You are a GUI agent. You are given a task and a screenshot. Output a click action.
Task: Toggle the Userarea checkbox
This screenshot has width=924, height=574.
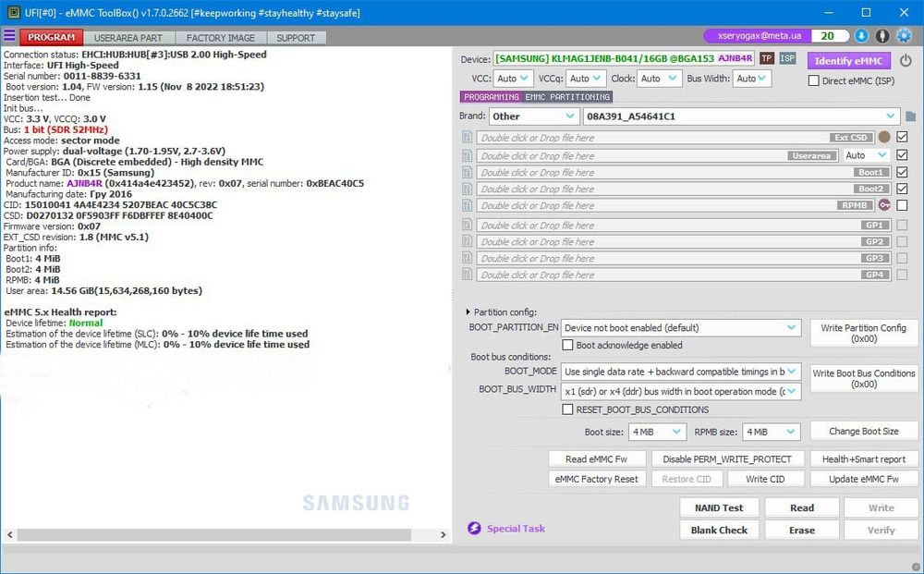click(902, 155)
